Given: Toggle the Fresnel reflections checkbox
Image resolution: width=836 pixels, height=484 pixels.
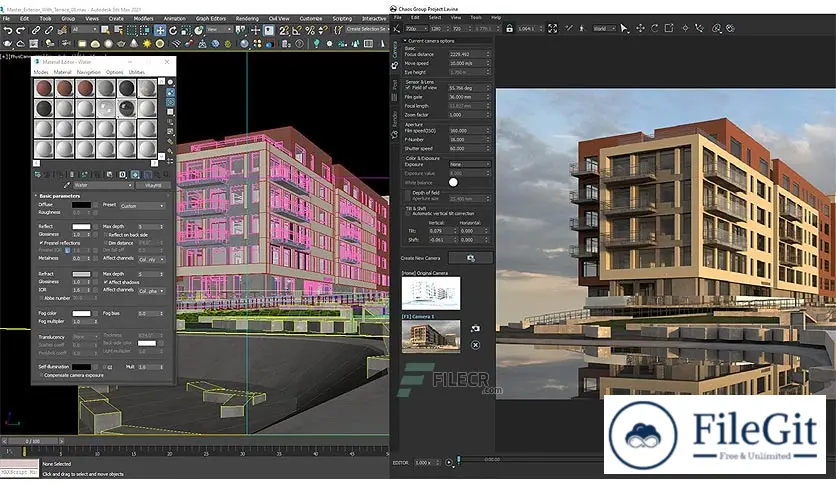Looking at the screenshot, I should point(41,243).
